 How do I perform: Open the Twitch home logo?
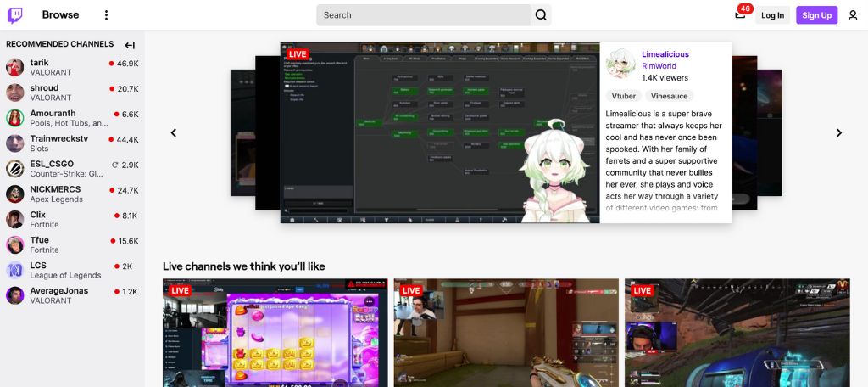(15, 15)
